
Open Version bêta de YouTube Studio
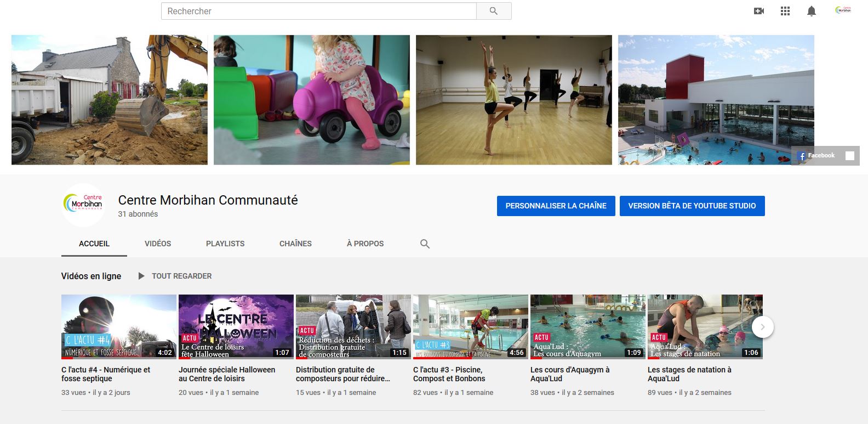[692, 206]
